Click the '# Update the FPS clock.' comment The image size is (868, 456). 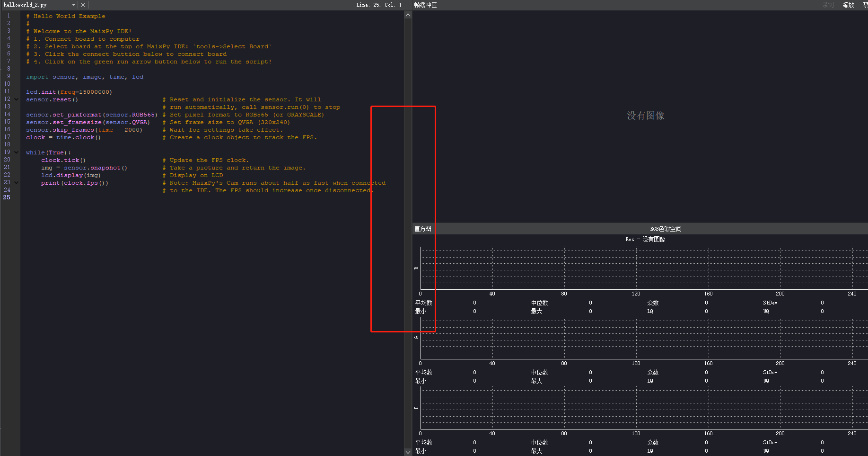tap(206, 160)
